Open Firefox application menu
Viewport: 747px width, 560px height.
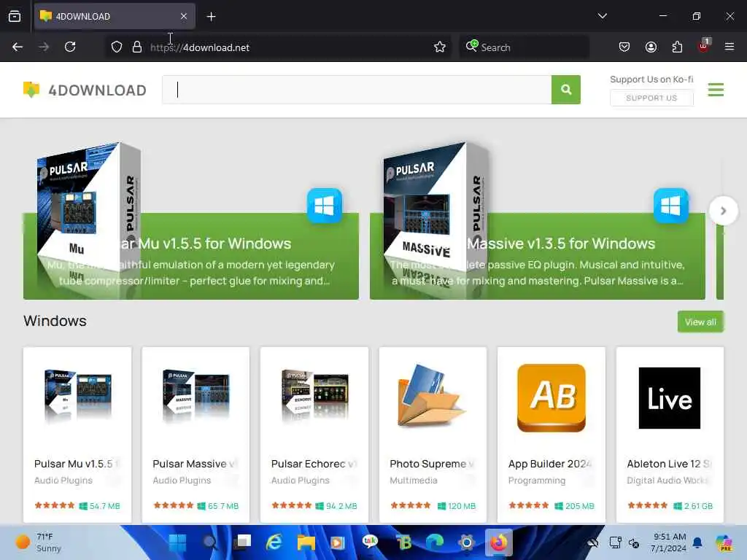pos(729,47)
